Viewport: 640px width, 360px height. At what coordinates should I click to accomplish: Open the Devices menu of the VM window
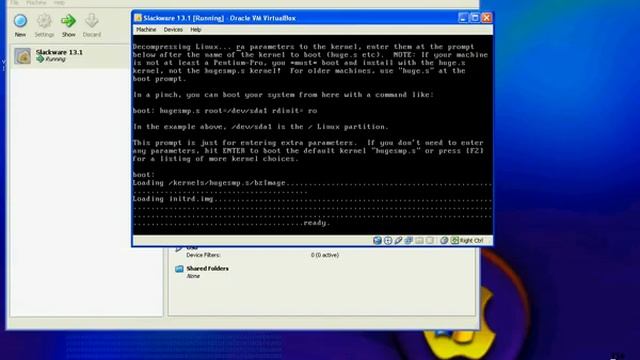point(173,29)
